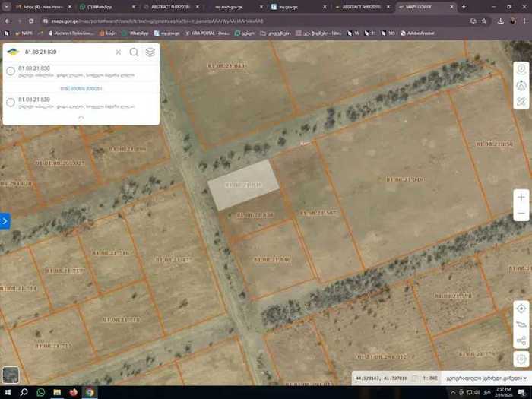Screen dimensions: 532x399
Task: Collapse the search results panel
Action: point(81,118)
